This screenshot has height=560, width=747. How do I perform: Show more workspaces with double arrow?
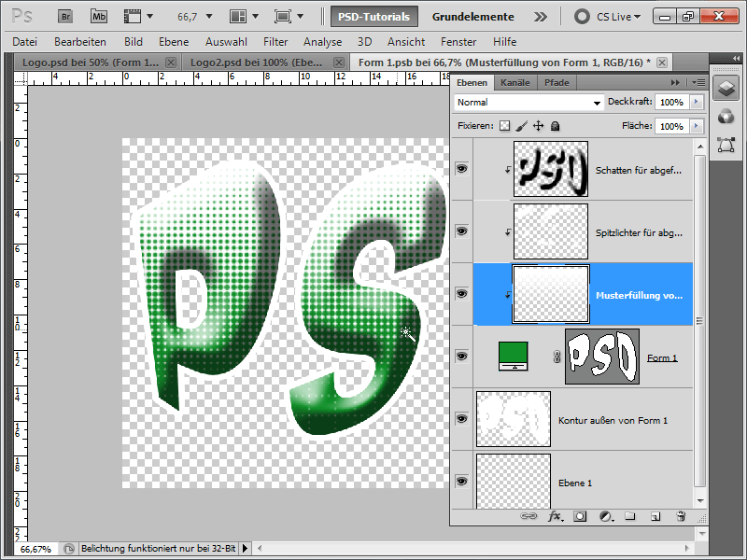coord(541,17)
